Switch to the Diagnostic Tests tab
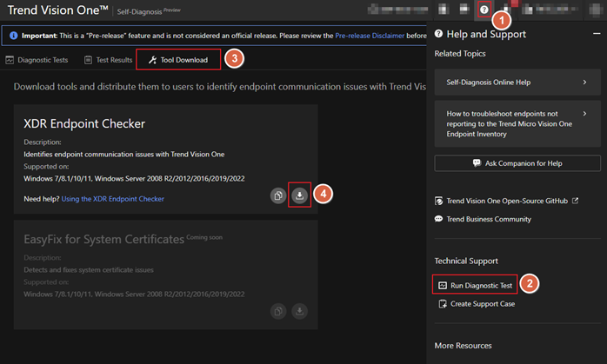The image size is (607, 364). [x=43, y=60]
